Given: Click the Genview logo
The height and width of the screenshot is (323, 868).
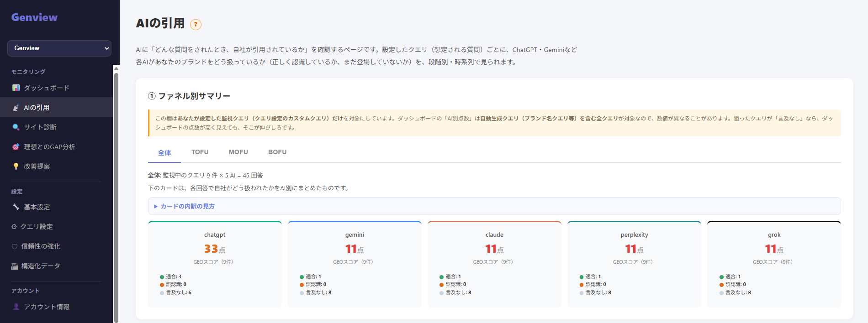Looking at the screenshot, I should 34,17.
